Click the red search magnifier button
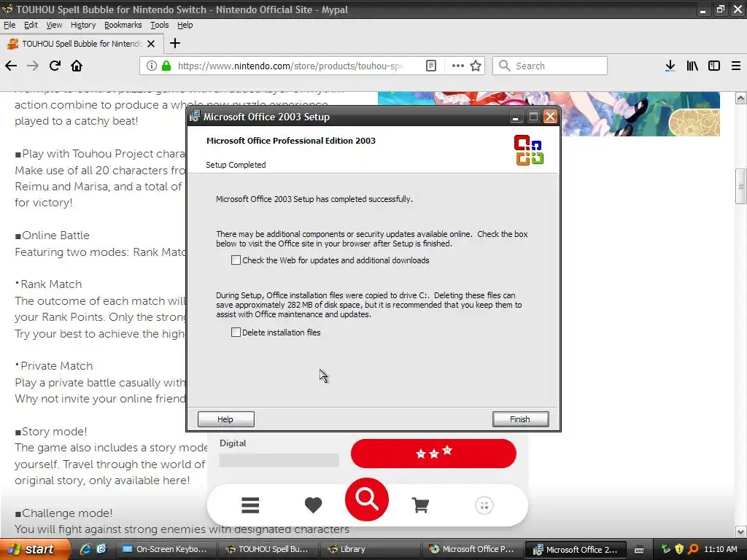The image size is (747, 560). tap(367, 499)
